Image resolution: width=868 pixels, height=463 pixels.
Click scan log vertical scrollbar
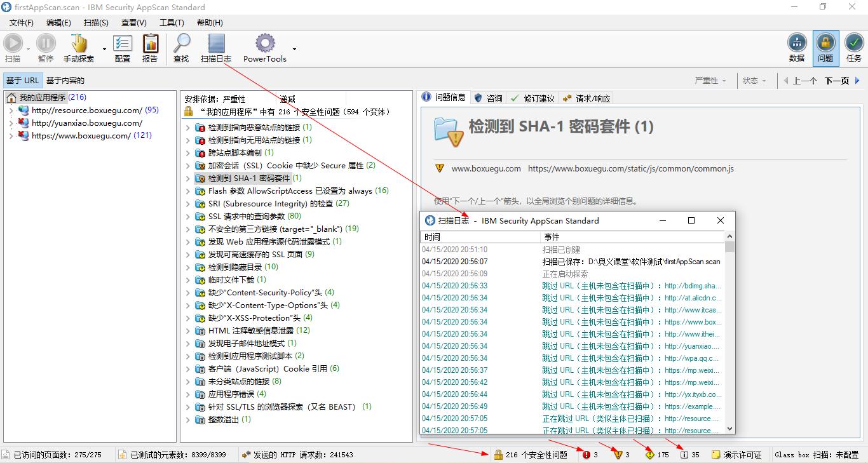[x=729, y=333]
